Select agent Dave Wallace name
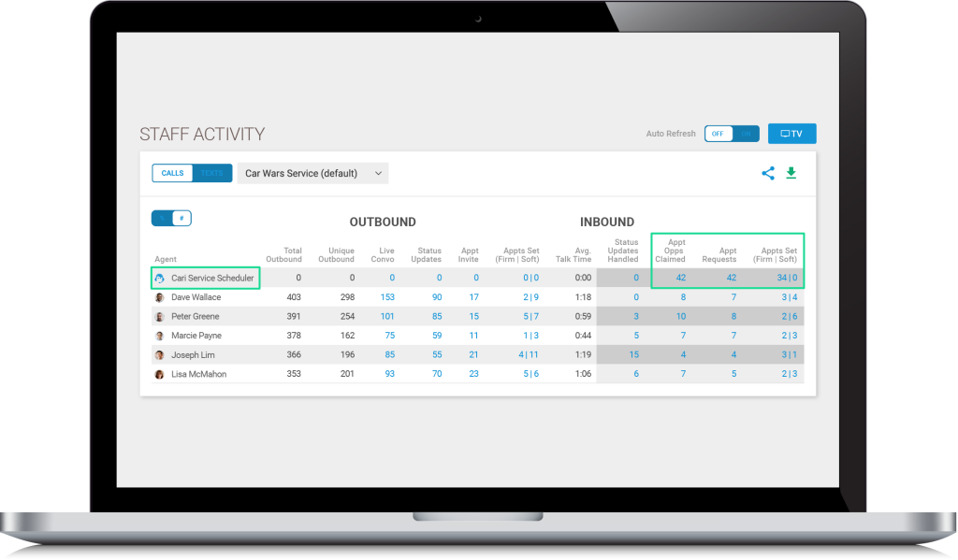 (196, 297)
